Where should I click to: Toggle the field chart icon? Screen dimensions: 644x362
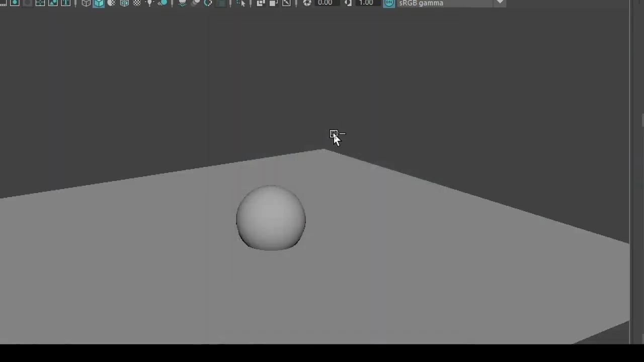(40, 3)
